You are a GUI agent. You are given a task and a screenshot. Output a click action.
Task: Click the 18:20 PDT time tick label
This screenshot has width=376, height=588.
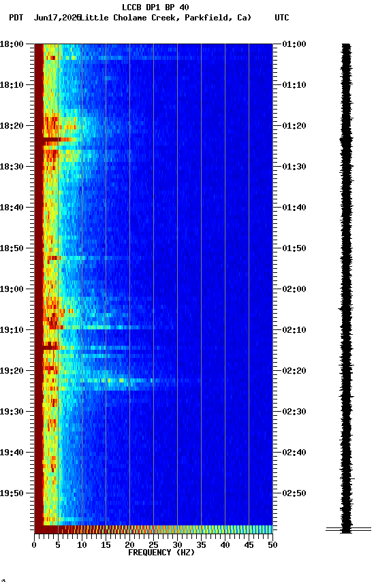coord(12,126)
